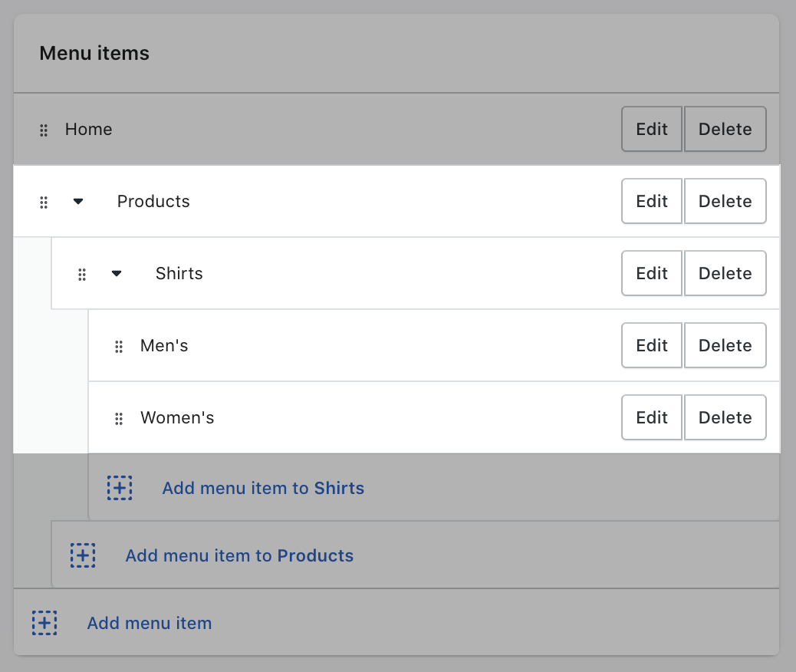
Task: Click plus icon for adding to Products
Action: (x=83, y=555)
